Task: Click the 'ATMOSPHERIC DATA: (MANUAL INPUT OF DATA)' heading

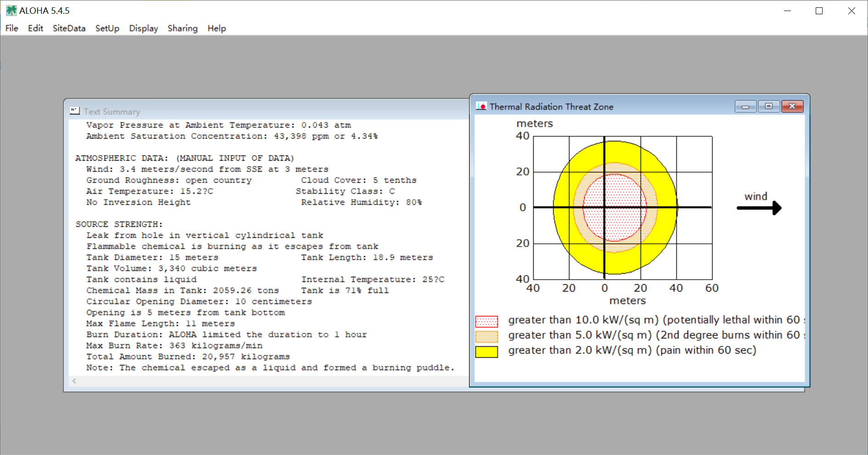Action: point(184,158)
